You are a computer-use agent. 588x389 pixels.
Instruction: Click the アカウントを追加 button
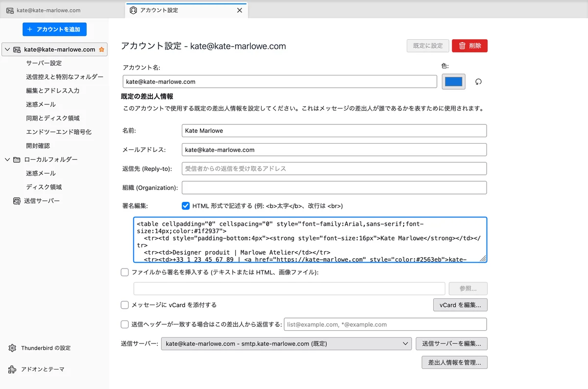coord(54,29)
